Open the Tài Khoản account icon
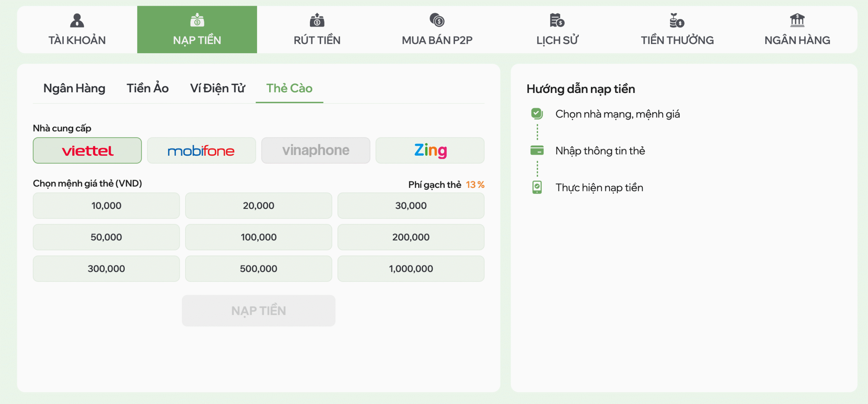868x404 pixels. click(77, 21)
